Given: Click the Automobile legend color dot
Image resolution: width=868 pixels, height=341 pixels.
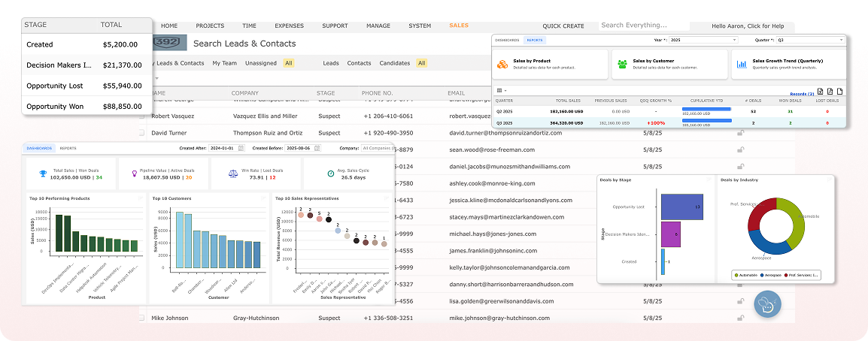Looking at the screenshot, I should click(x=736, y=274).
